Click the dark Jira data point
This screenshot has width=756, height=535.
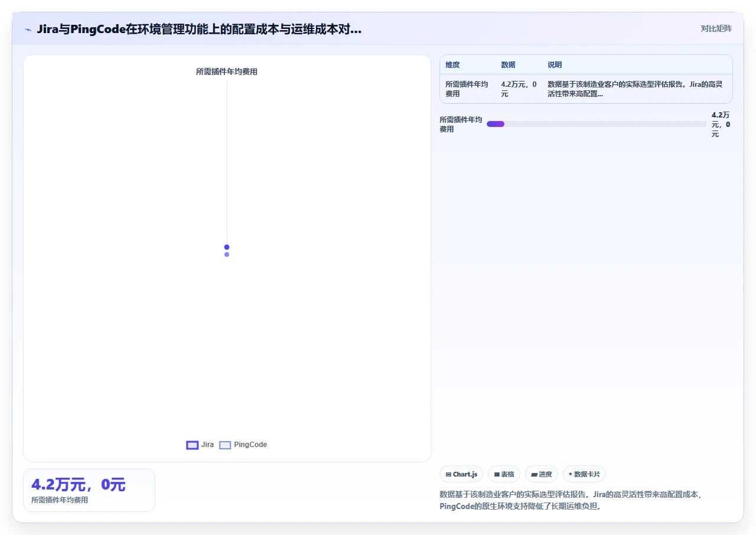[x=227, y=247]
